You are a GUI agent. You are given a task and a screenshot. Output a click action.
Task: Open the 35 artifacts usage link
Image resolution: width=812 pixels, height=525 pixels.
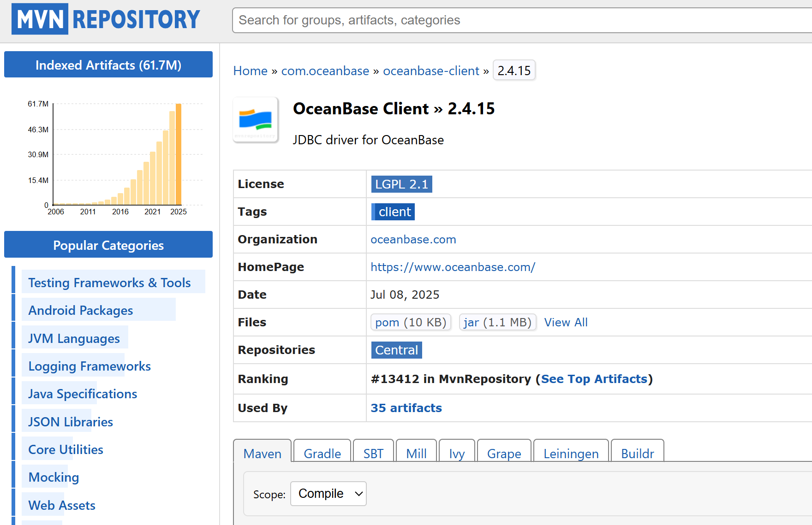coord(406,408)
